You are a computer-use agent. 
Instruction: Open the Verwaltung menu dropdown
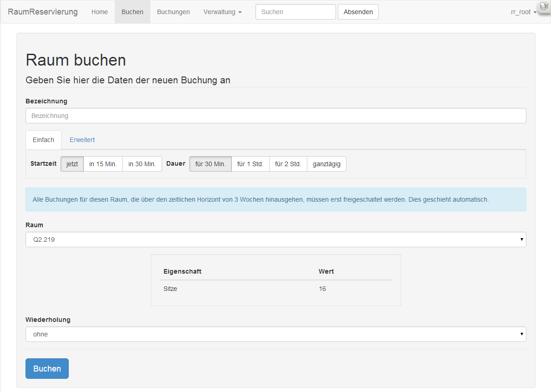pos(222,12)
